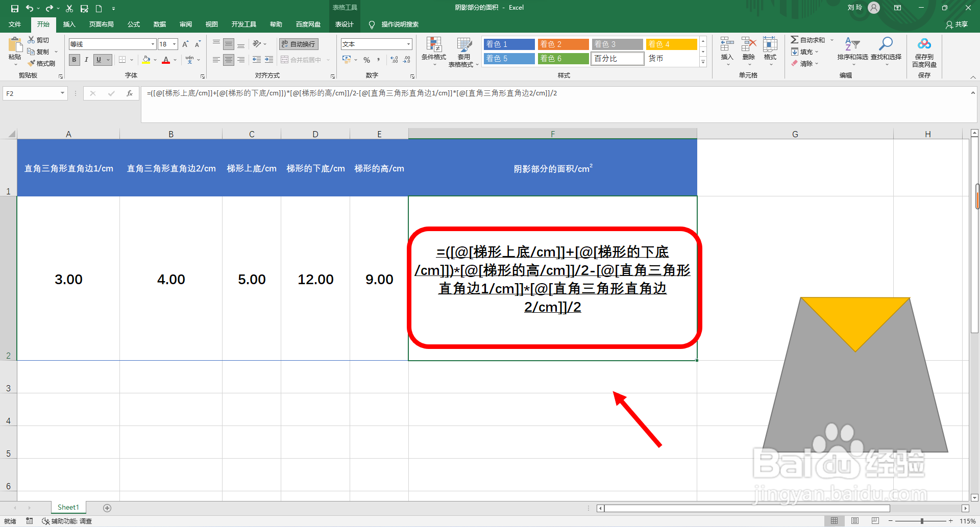Toggle Underline formatting button
980x527 pixels.
pos(99,60)
